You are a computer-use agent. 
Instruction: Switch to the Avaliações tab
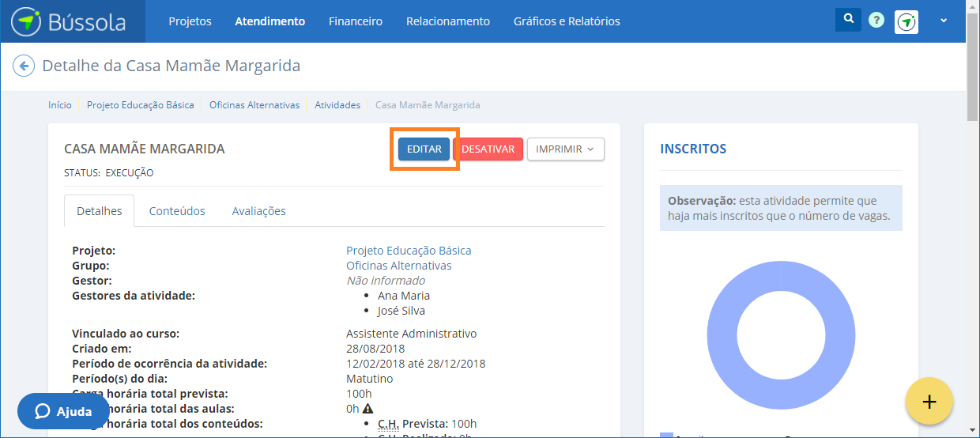tap(258, 211)
